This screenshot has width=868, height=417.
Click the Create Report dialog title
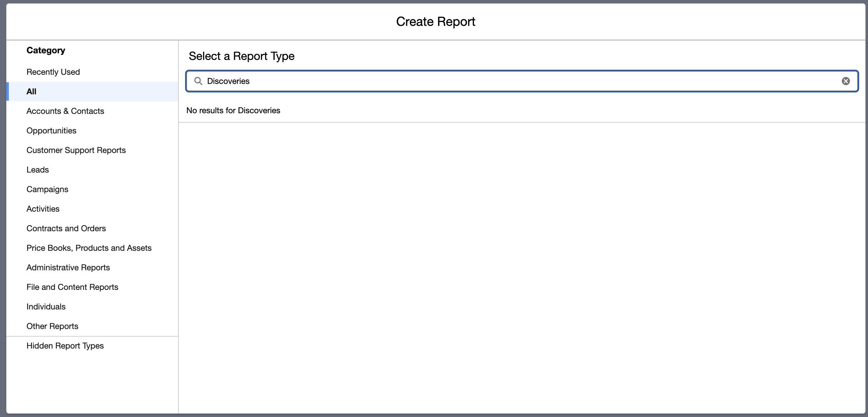tap(435, 21)
